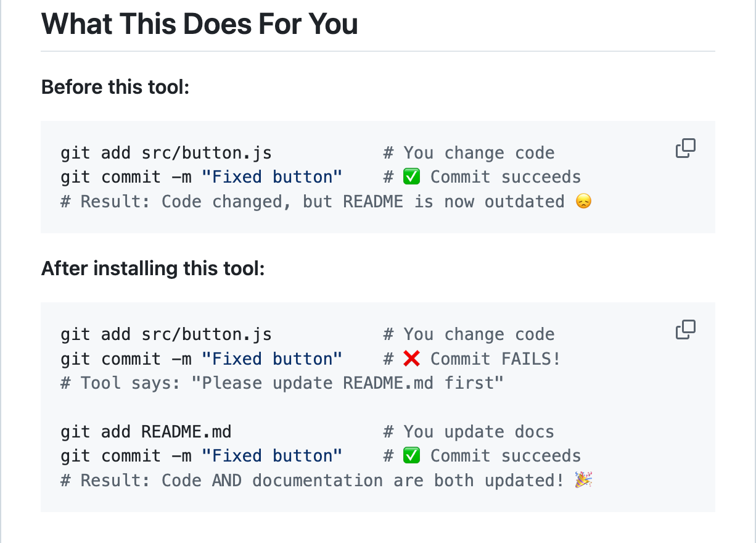
Task: Click the "What This Does For You" heading
Action: (x=199, y=24)
